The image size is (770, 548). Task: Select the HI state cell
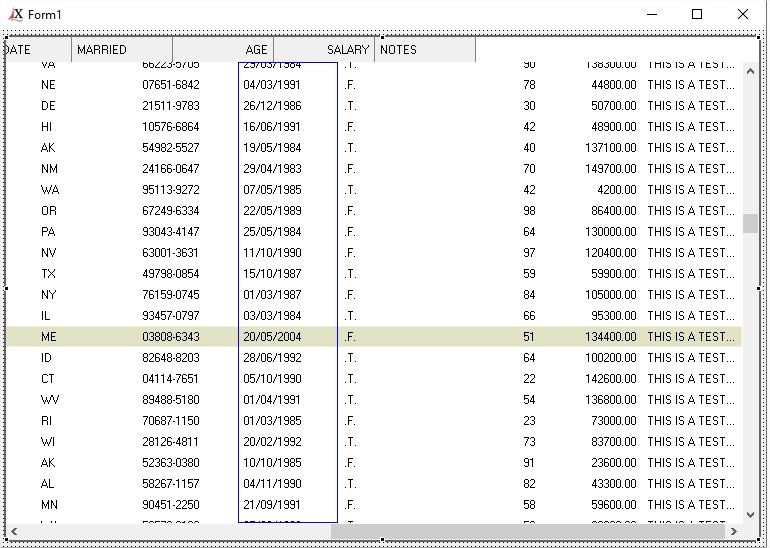[46, 127]
